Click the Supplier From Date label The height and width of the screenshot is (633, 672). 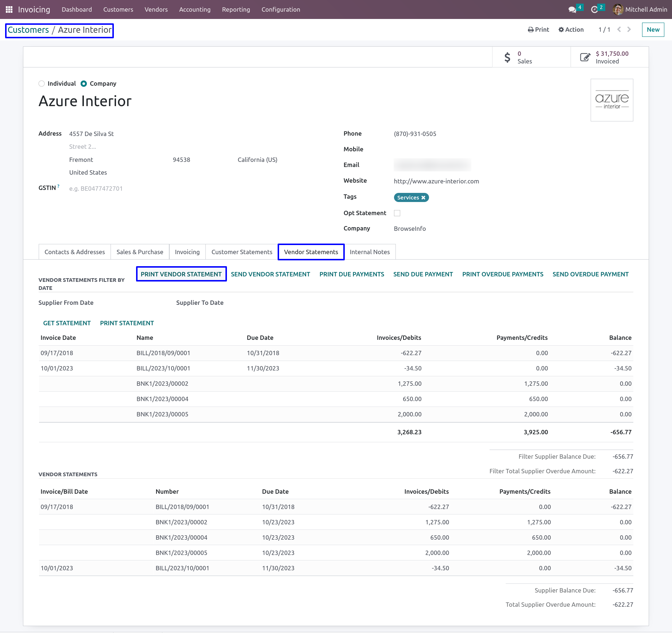click(x=66, y=303)
